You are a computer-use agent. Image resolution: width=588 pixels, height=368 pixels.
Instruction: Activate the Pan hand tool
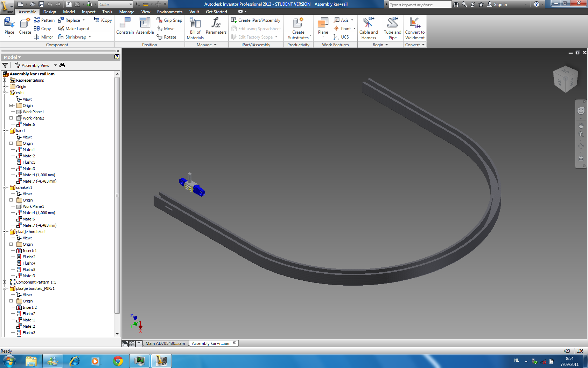(x=581, y=125)
